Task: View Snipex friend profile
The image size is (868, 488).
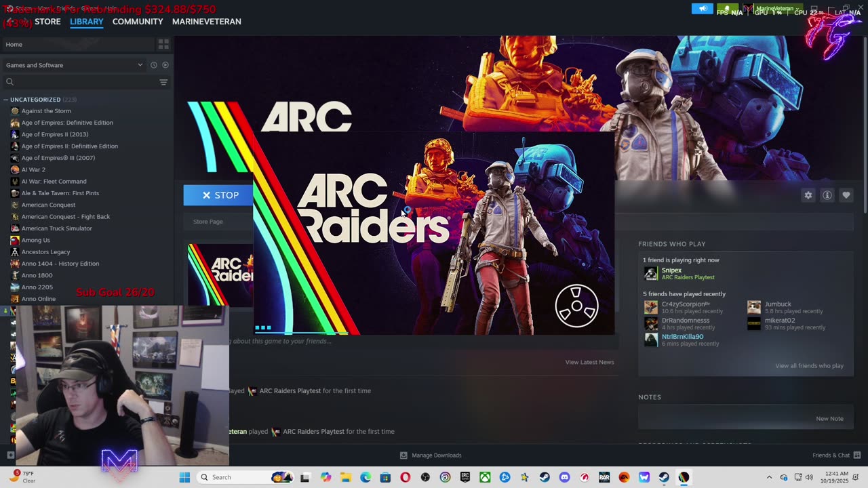Action: pyautogui.click(x=671, y=270)
